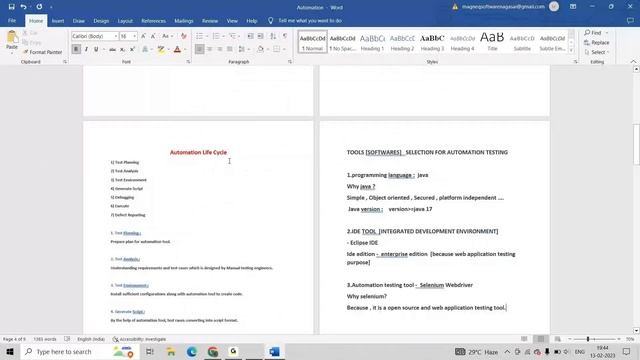
Task: Open the Comments pane icon
Action: 630,20
